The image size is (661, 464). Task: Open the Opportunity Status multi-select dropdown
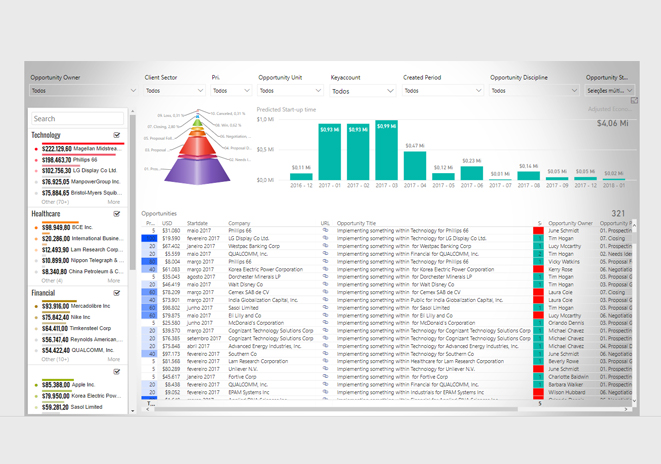pos(610,90)
